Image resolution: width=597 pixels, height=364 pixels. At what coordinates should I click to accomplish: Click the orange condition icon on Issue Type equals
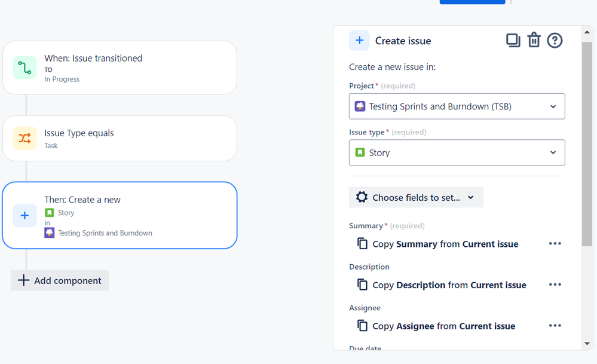(x=25, y=138)
